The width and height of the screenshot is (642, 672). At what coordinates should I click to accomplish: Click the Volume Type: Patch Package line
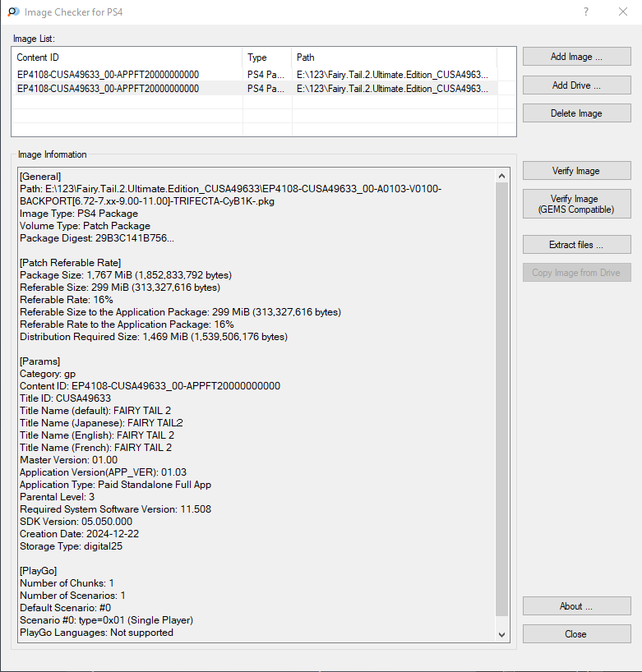85,226
